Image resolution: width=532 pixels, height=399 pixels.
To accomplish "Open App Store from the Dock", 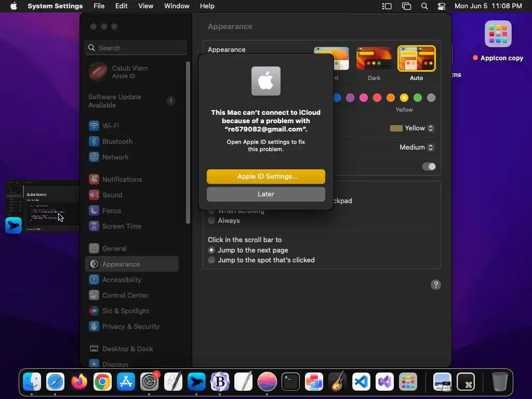I will pyautogui.click(x=126, y=382).
